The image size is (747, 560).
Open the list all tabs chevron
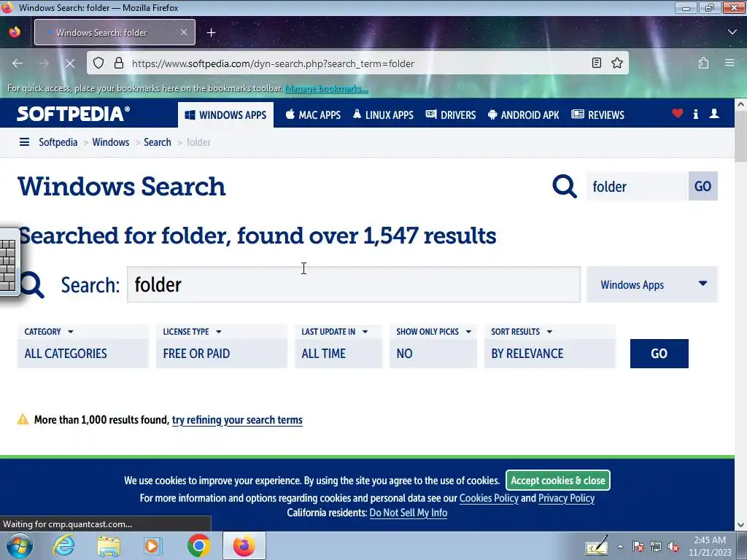point(732,32)
